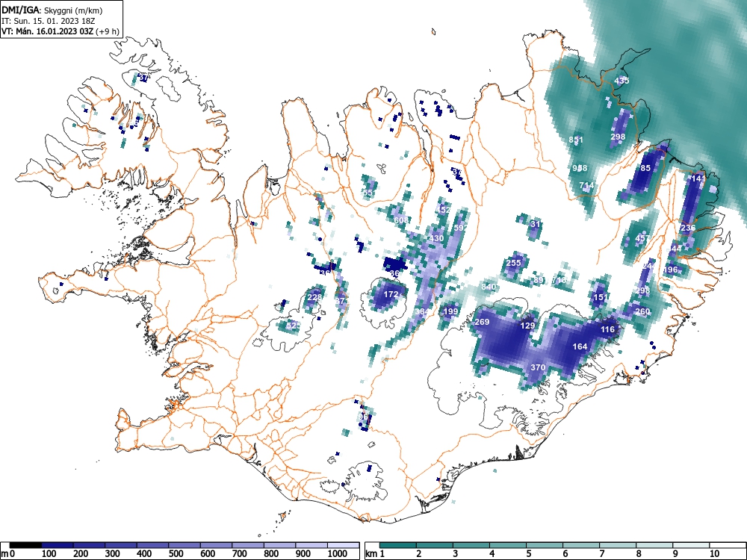Click the 'km 1' scale label
Viewport: 747px width, 560px height.
point(375,554)
